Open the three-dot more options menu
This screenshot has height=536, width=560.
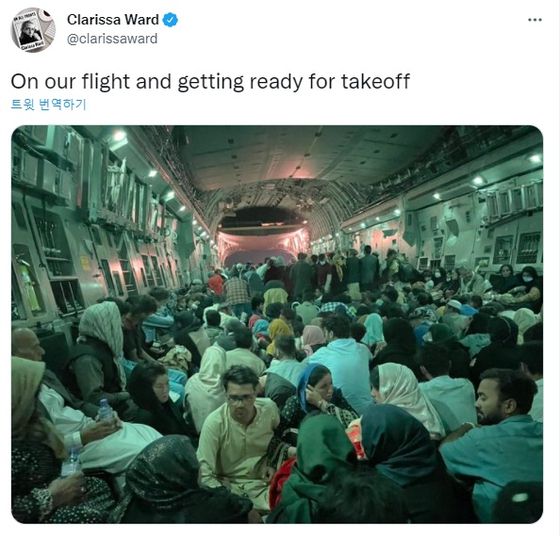[535, 20]
